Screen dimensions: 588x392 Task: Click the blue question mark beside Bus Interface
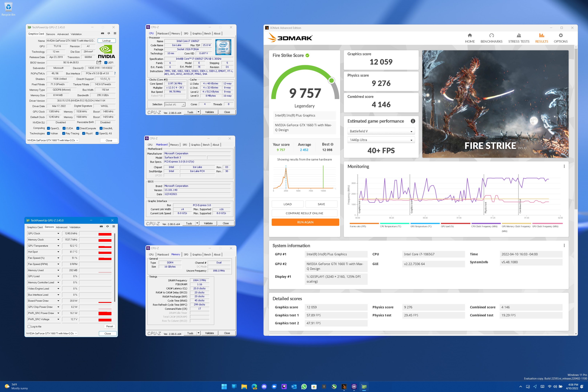115,73
